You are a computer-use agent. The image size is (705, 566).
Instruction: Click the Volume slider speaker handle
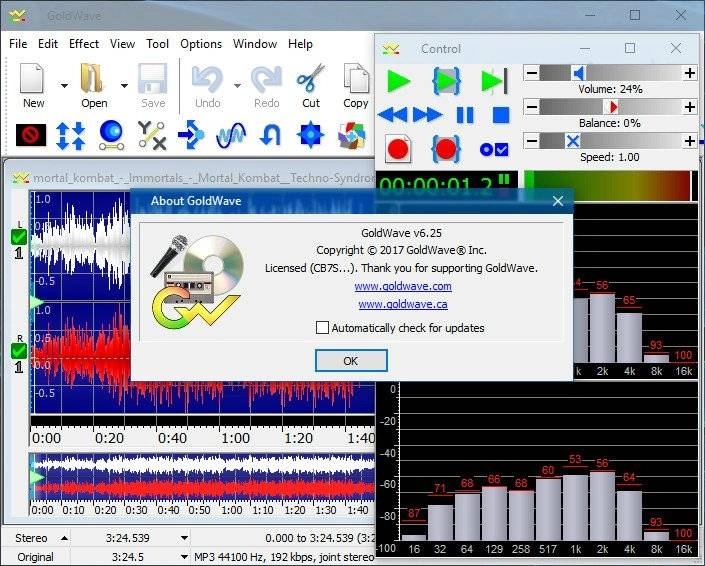(x=578, y=73)
